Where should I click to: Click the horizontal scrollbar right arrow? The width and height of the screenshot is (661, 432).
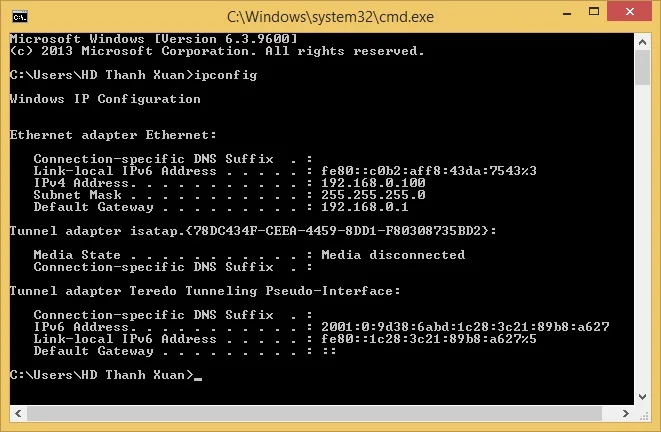click(626, 413)
